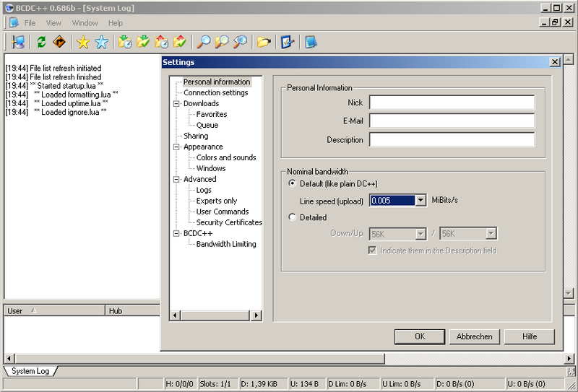This screenshot has width=578, height=392.
Task: Sort by the User column header
Action: (x=55, y=310)
